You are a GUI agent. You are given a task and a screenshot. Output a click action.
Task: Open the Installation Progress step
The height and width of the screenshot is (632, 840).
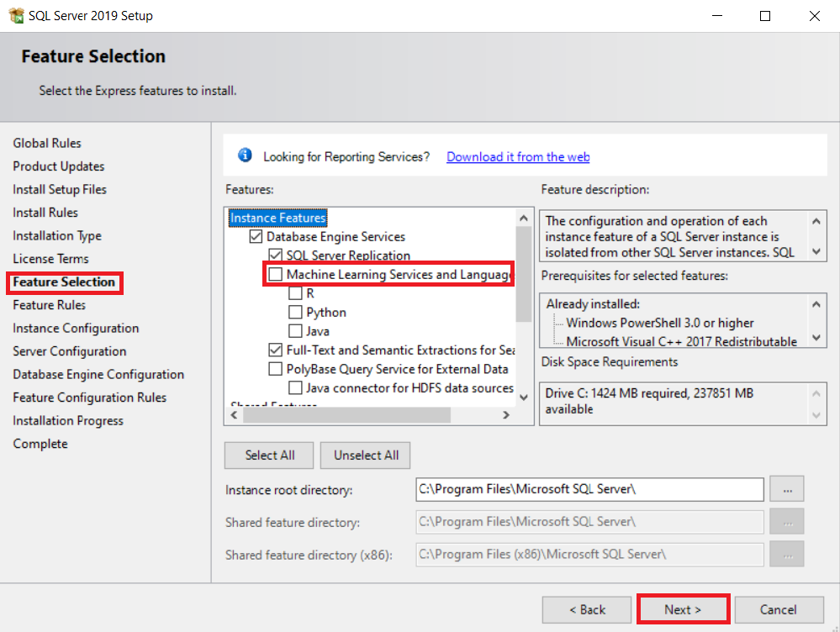(68, 420)
